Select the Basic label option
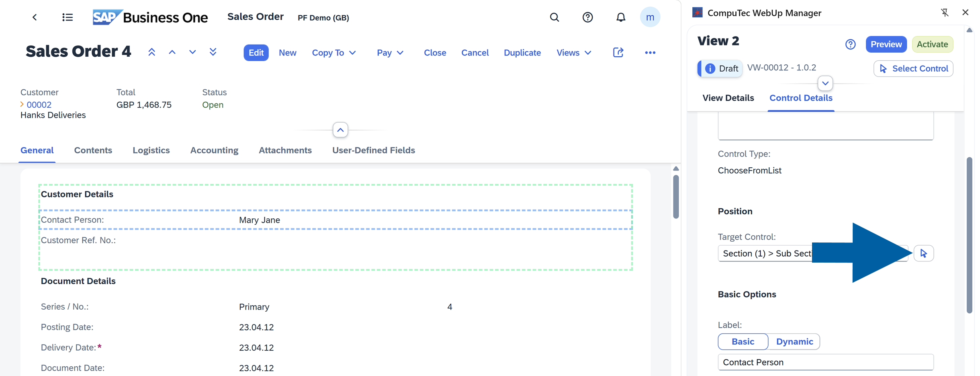 (743, 341)
